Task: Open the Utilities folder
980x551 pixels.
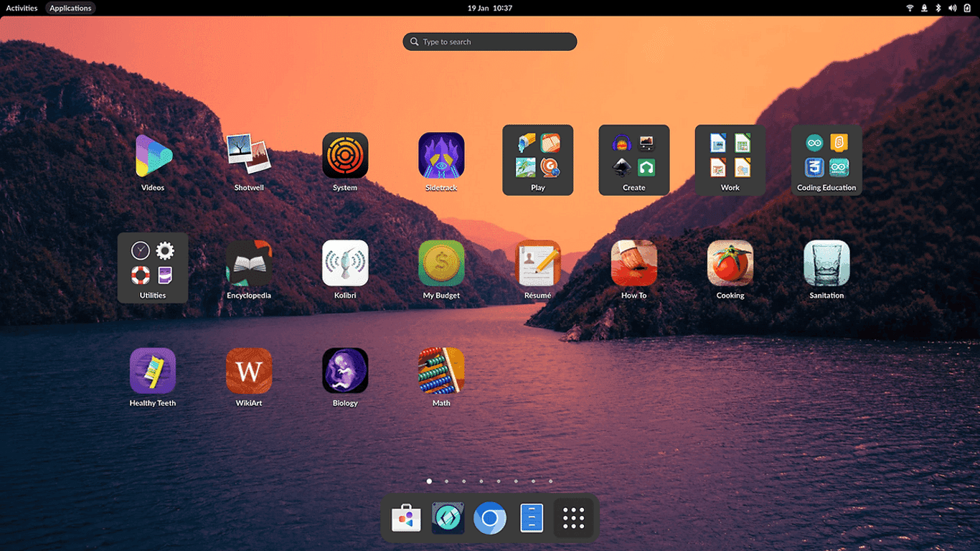Action: (153, 267)
